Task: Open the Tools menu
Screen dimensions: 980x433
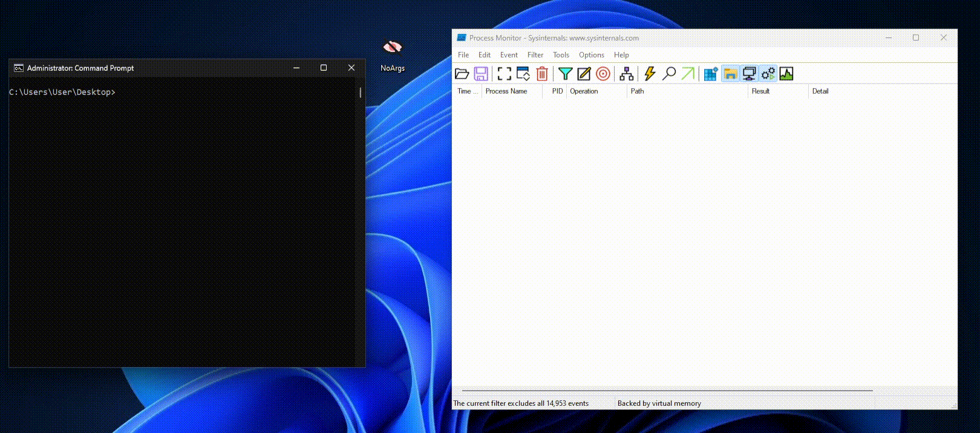Action: point(561,55)
